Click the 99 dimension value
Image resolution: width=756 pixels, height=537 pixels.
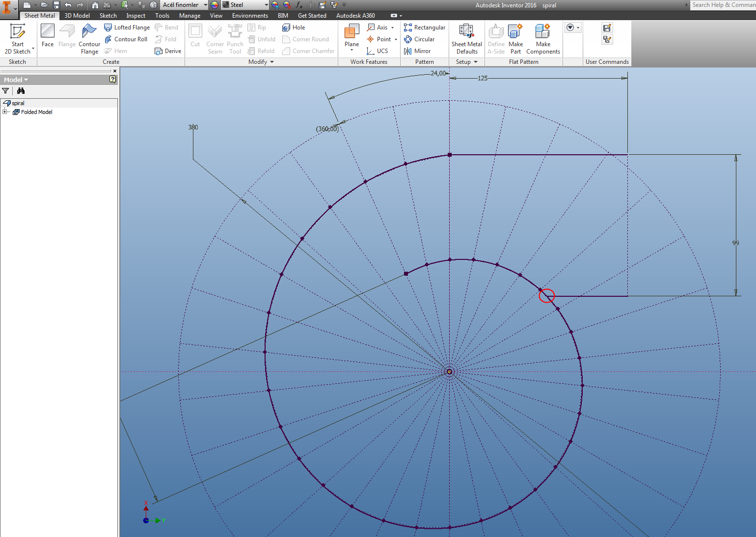click(x=735, y=243)
